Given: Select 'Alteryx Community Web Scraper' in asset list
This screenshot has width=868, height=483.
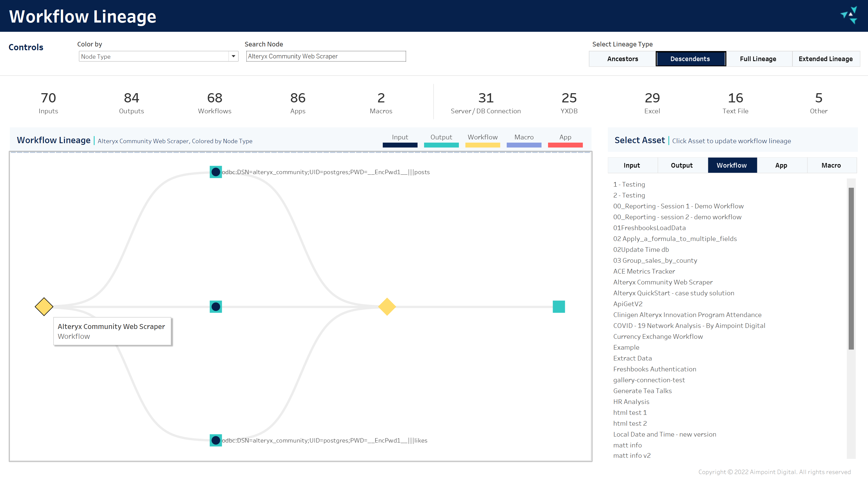Looking at the screenshot, I should 663,282.
